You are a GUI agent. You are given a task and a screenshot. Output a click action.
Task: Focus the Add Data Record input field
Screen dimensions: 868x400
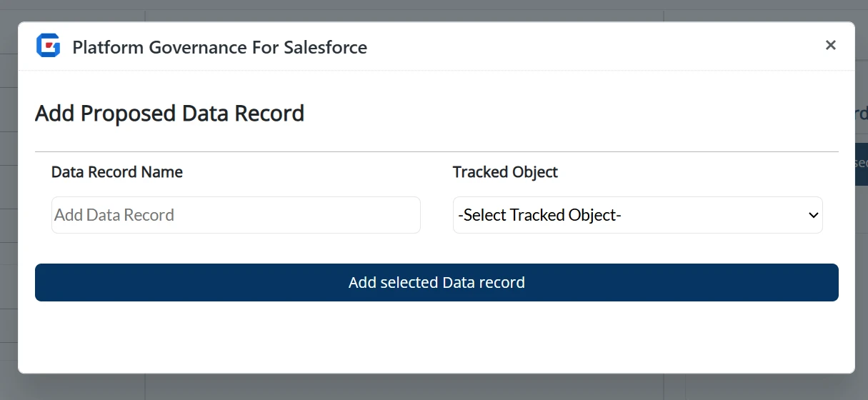click(236, 215)
